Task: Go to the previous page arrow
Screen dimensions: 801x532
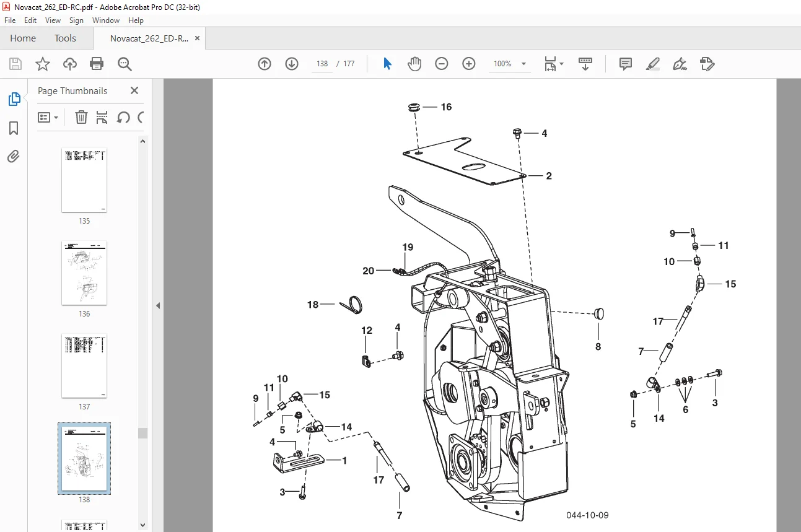Action: click(x=265, y=64)
